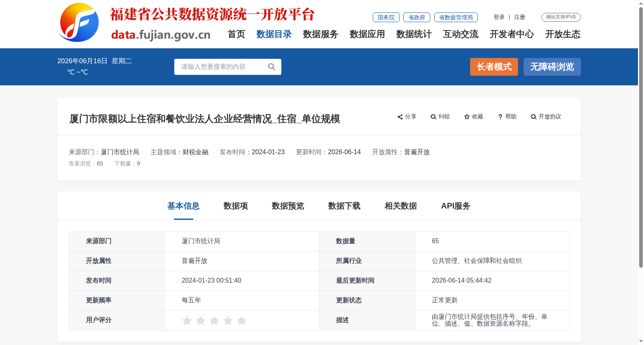Click the 省数据管理局 link button

pos(456,17)
